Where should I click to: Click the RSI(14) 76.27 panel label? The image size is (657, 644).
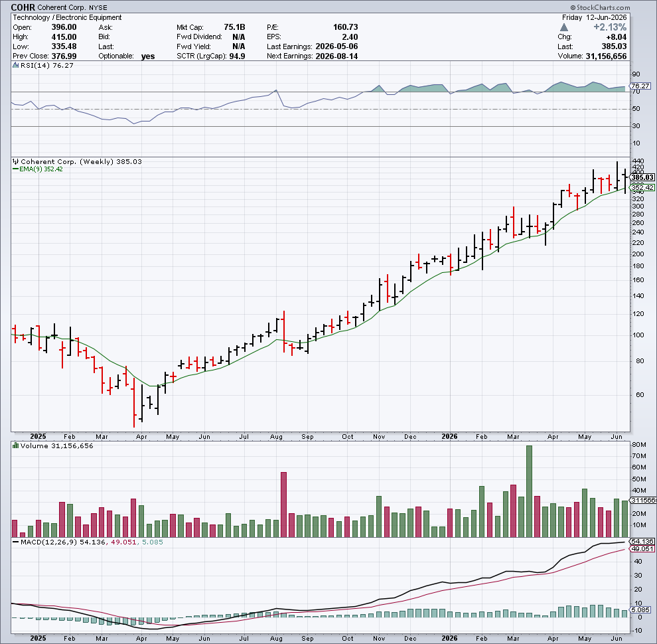[x=47, y=66]
